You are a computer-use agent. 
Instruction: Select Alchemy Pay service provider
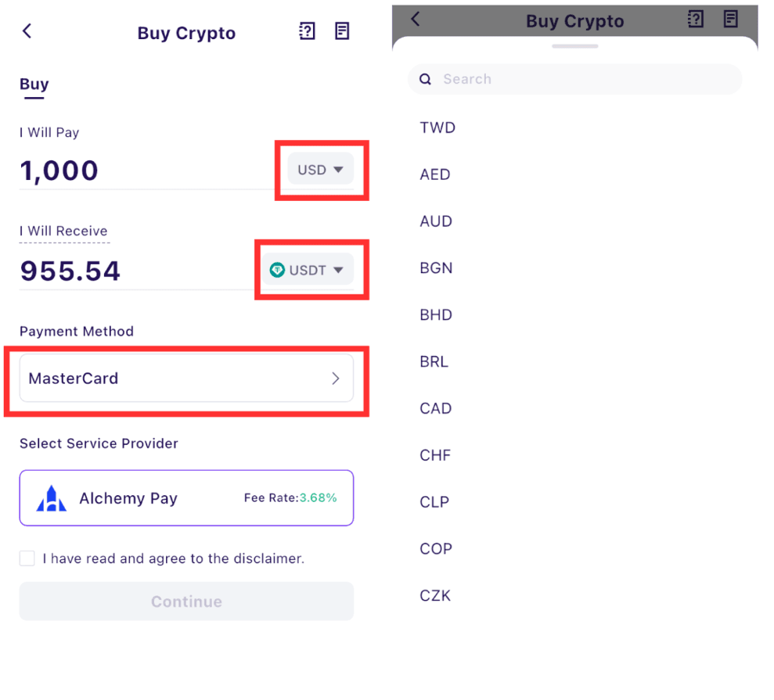click(x=186, y=497)
